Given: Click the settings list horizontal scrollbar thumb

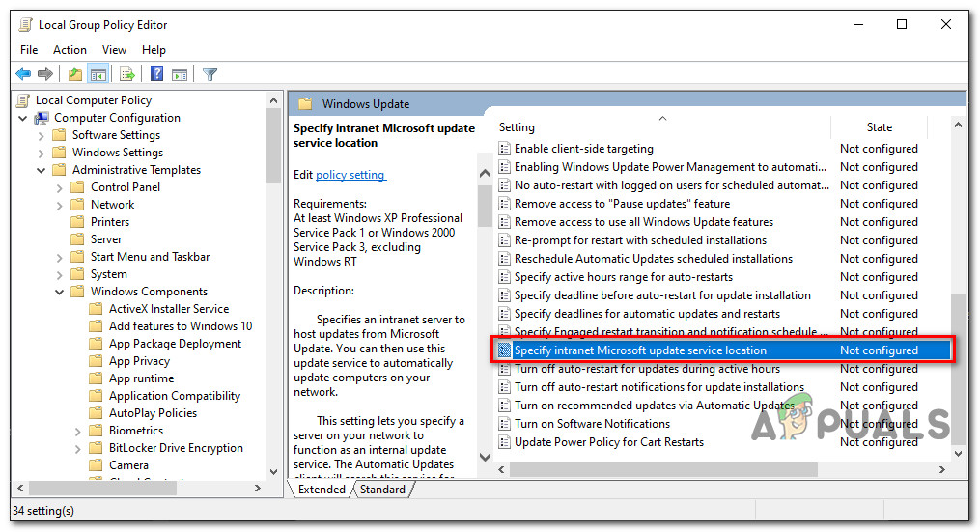Looking at the screenshot, I should point(663,469).
